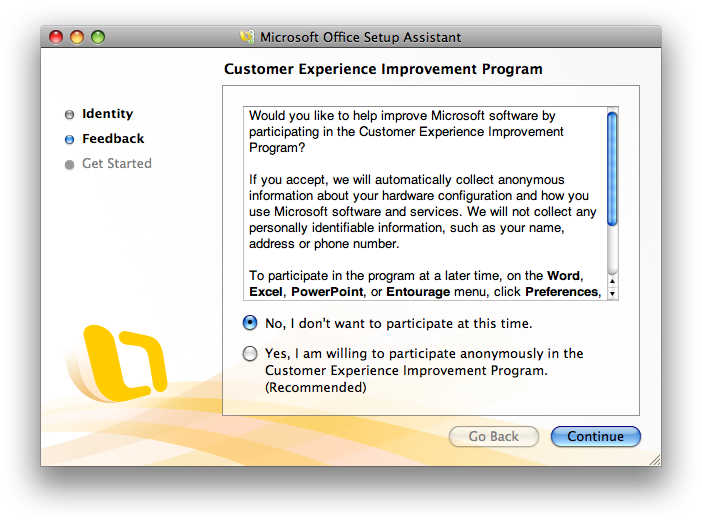Close the Setup Assistant with the red button

coord(56,37)
